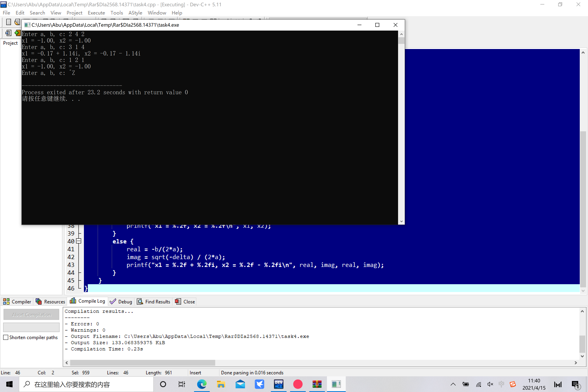Image resolution: width=588 pixels, height=392 pixels.
Task: Collapse code fold at line 40
Action: [79, 241]
